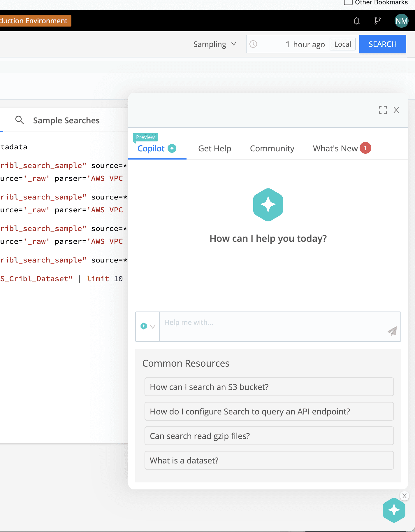This screenshot has width=415, height=532.
Task: Click the Sample Searches magnifier icon
Action: (x=19, y=120)
